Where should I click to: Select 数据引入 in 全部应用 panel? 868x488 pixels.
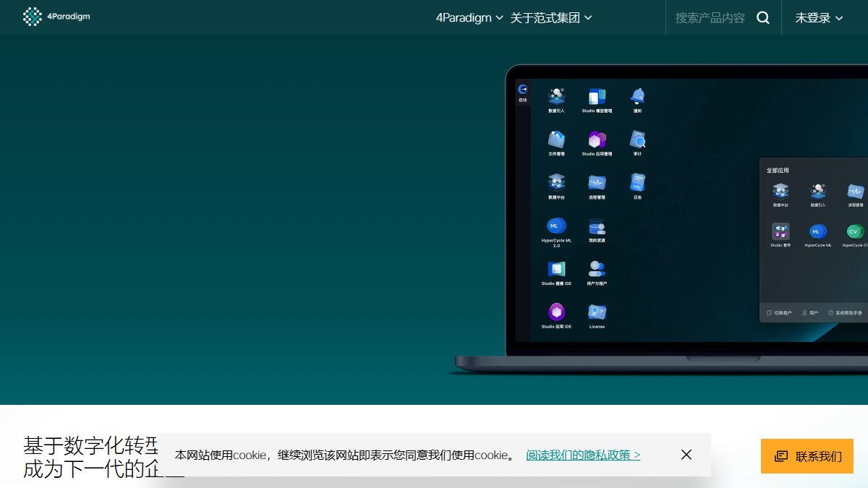pos(818,195)
